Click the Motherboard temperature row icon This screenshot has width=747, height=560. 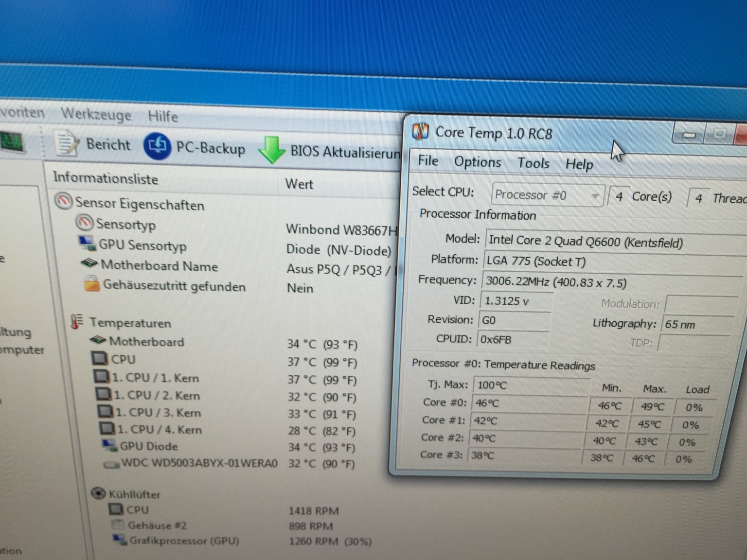(x=98, y=341)
